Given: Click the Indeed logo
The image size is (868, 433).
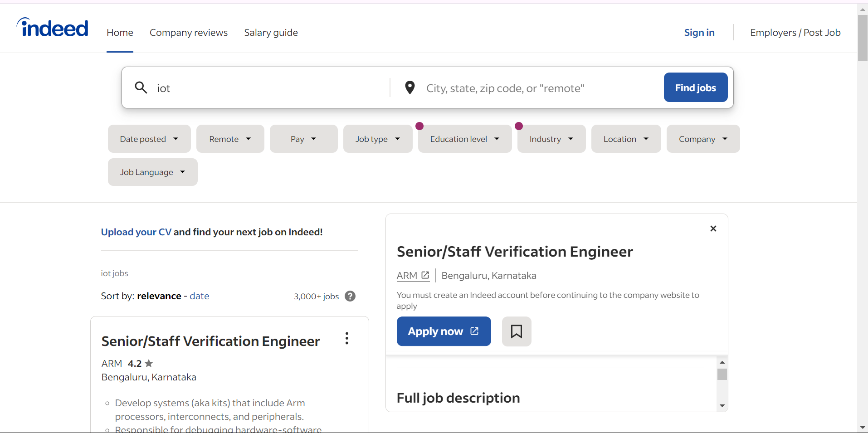Looking at the screenshot, I should (x=53, y=28).
